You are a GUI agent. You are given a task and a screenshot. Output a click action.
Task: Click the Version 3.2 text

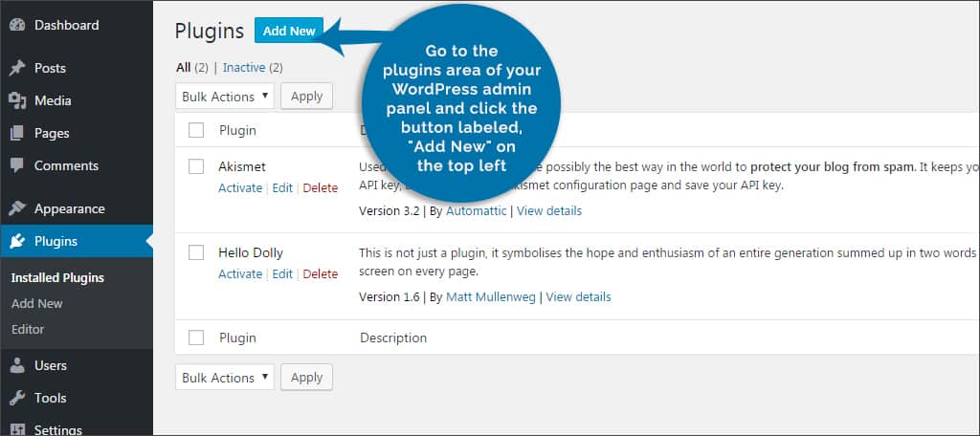pos(390,211)
